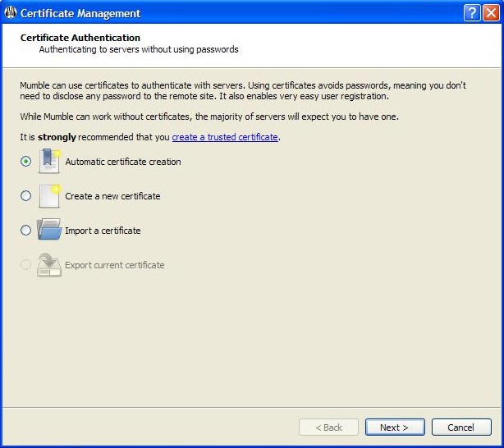Click the Cancel button
Viewport: 504px width, 448px height.
point(461,427)
